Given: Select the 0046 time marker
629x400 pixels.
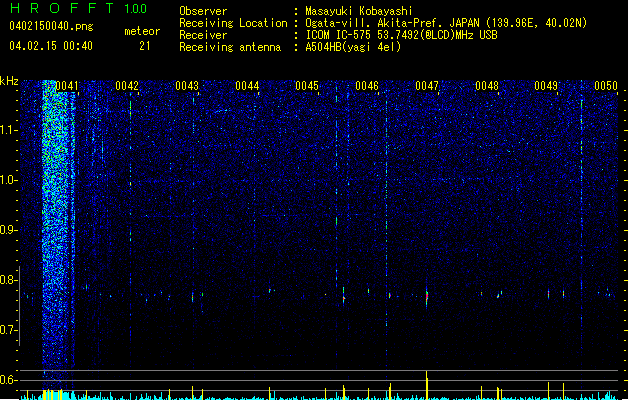Looking at the screenshot, I should point(367,86).
